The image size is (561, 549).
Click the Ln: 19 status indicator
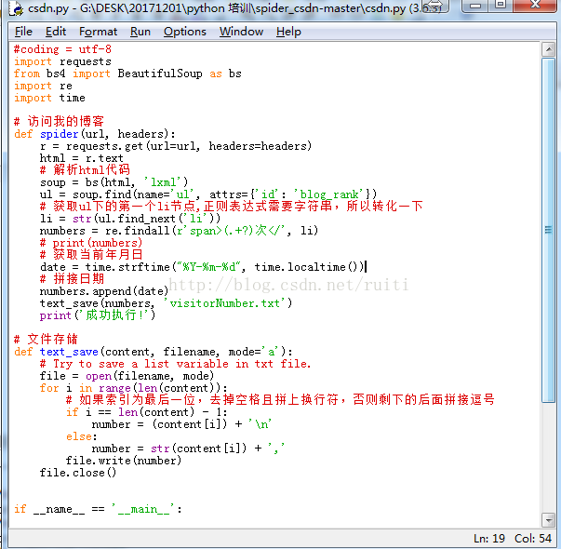(x=489, y=538)
